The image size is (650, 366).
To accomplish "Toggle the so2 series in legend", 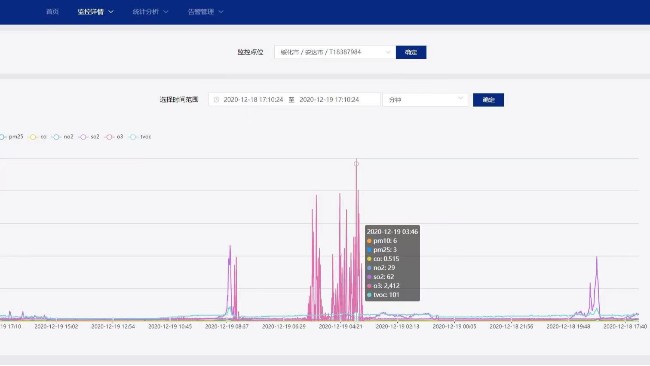I will pyautogui.click(x=90, y=137).
